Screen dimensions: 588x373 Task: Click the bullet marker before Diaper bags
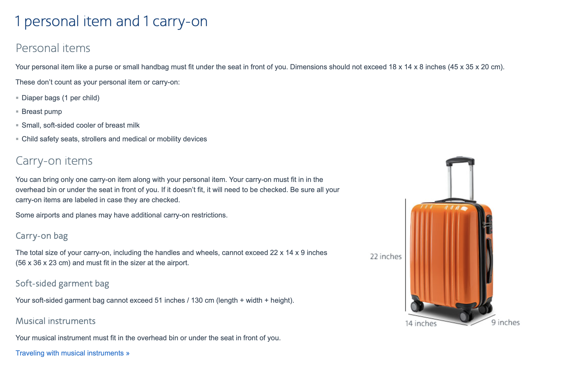(x=17, y=98)
